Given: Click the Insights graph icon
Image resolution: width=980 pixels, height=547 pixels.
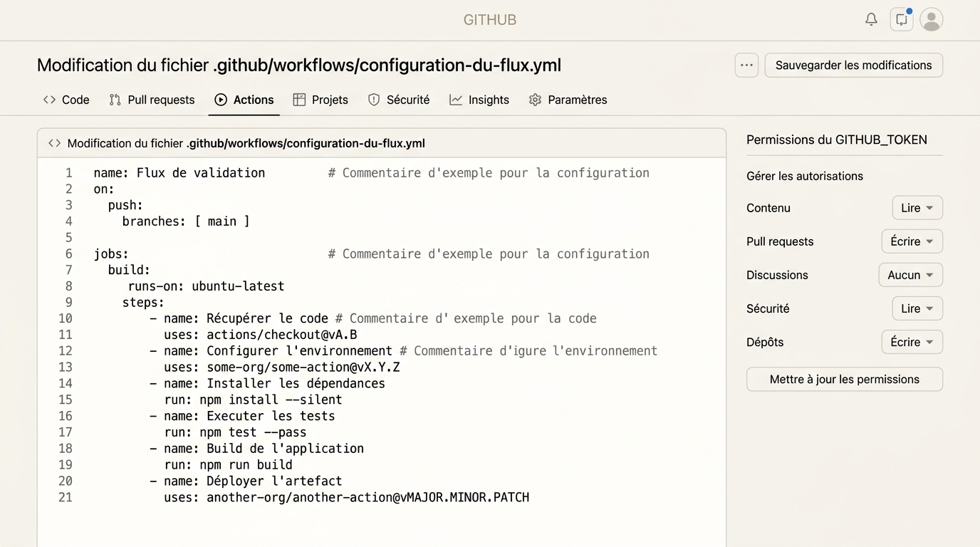Looking at the screenshot, I should pos(456,100).
